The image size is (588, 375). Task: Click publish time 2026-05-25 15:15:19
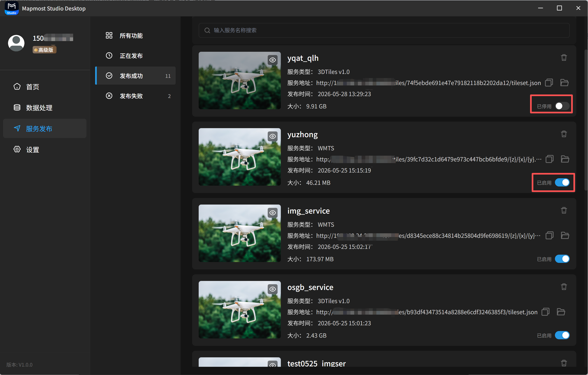click(344, 170)
